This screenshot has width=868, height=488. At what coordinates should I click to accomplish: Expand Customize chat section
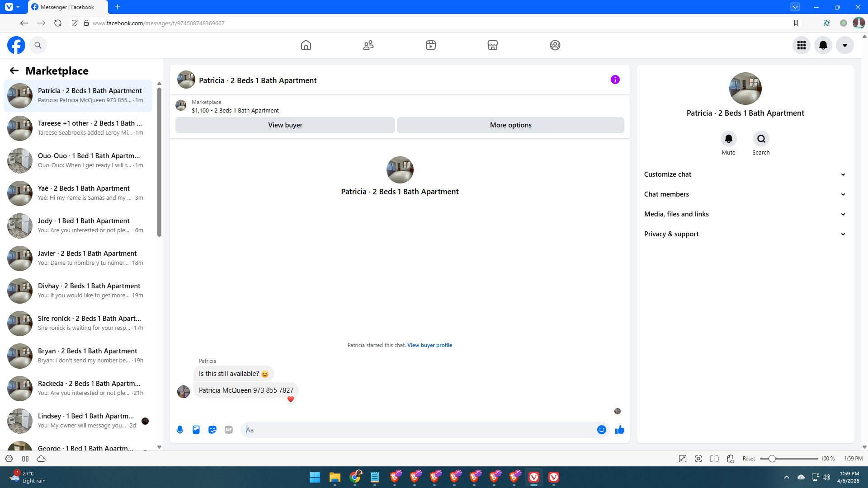(x=745, y=174)
